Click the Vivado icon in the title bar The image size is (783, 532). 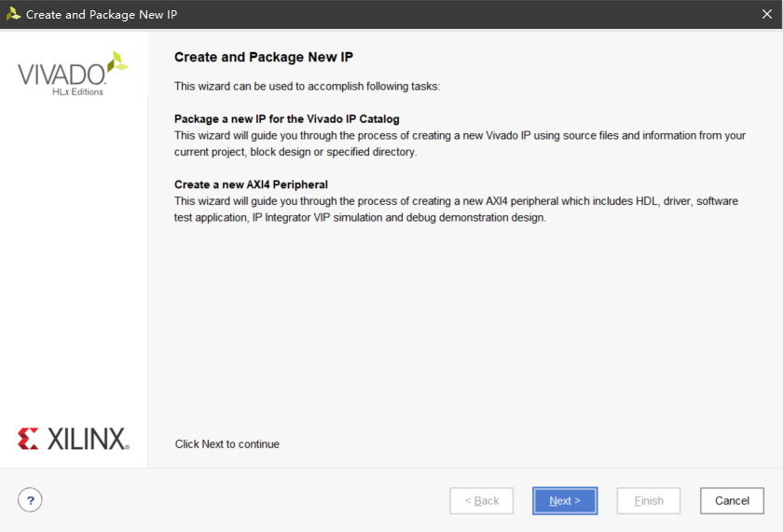[x=13, y=14]
